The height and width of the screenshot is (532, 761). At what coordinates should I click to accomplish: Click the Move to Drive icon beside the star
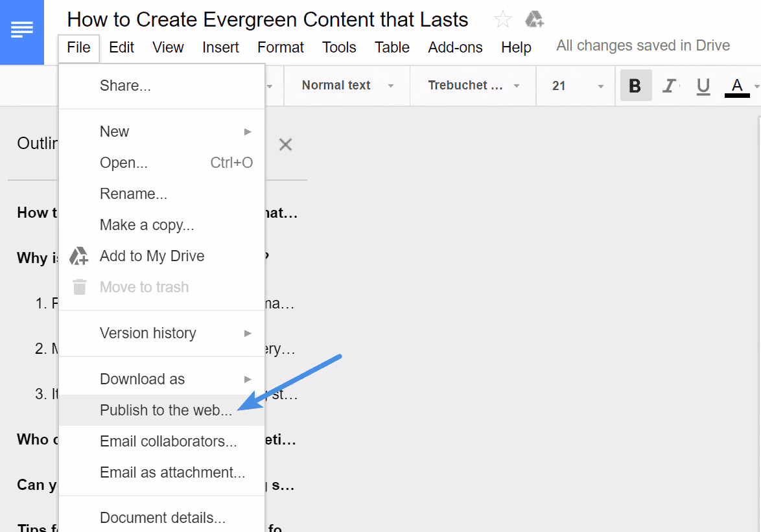point(534,19)
